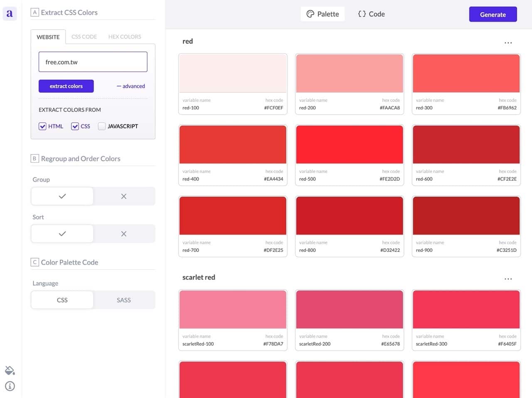Open the paint bucket icon in sidebar
This screenshot has height=398, width=532.
pyautogui.click(x=10, y=370)
